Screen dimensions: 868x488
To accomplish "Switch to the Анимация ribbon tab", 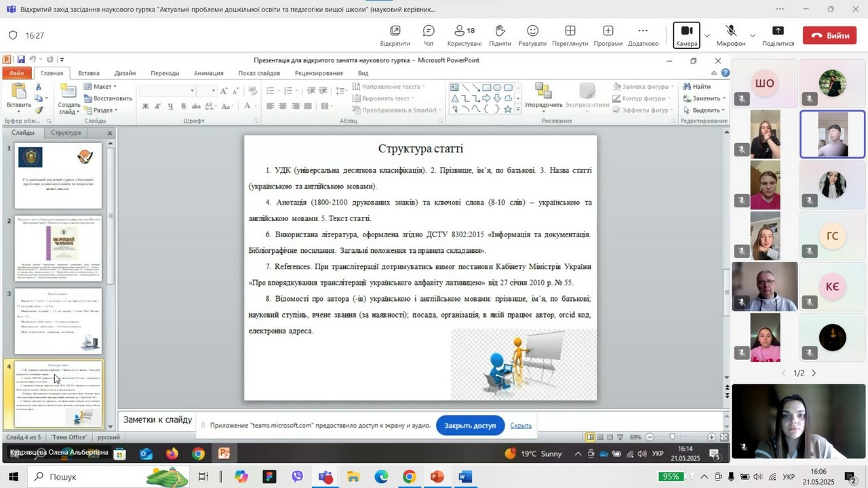I will [208, 73].
